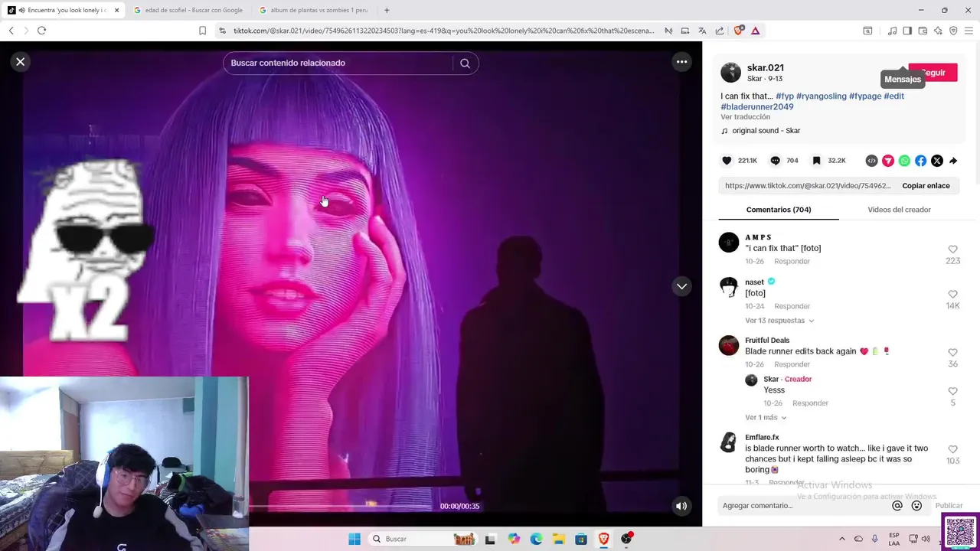Go to next video with down chevron

681,286
